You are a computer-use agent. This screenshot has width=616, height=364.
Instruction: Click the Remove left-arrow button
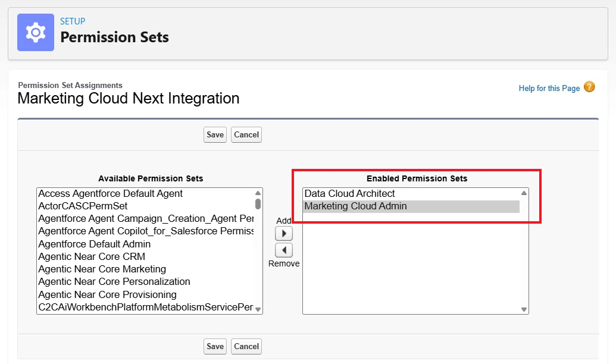[284, 250]
